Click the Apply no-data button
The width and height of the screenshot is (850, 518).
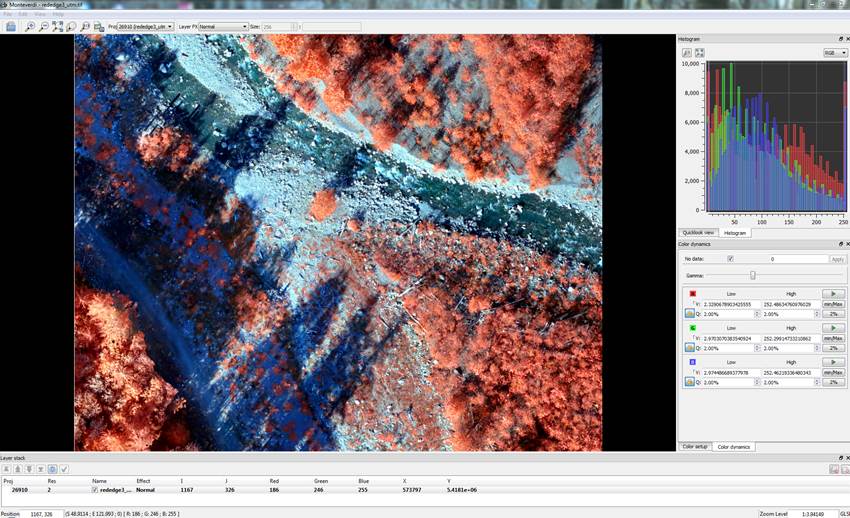pos(838,259)
